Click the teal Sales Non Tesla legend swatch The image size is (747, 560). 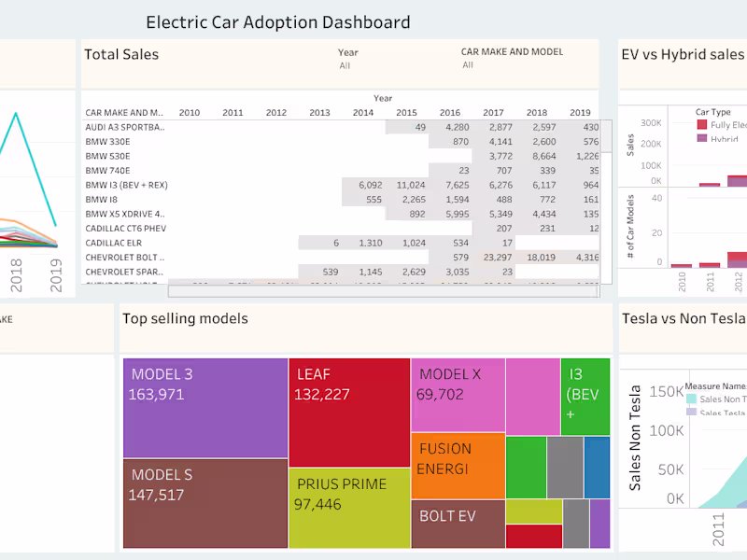pyautogui.click(x=691, y=399)
